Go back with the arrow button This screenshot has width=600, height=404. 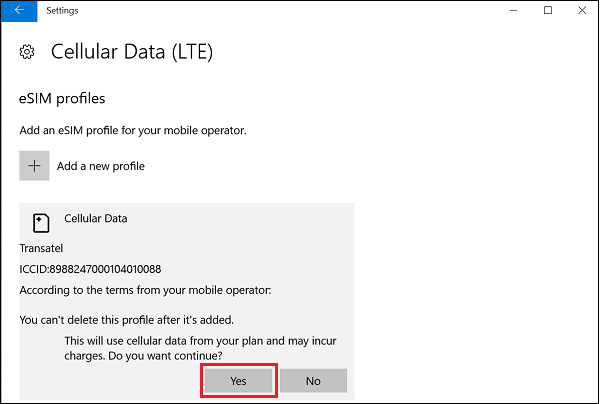pos(19,11)
